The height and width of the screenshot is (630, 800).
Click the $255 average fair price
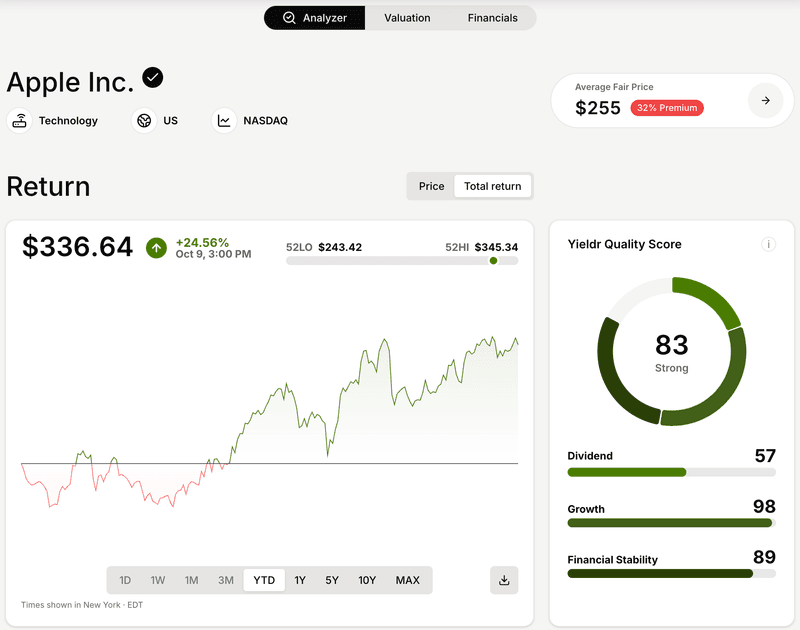597,108
